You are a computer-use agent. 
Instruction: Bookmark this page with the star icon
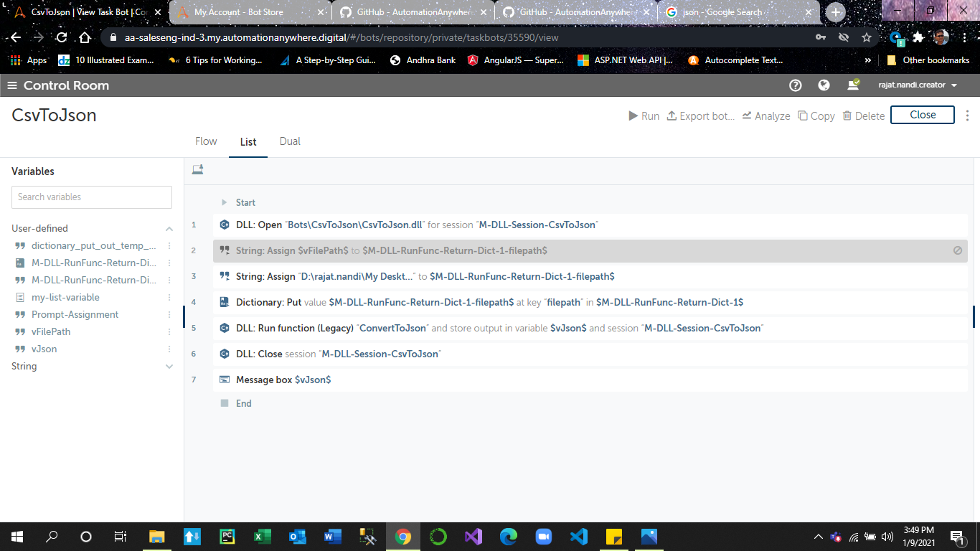pos(867,37)
